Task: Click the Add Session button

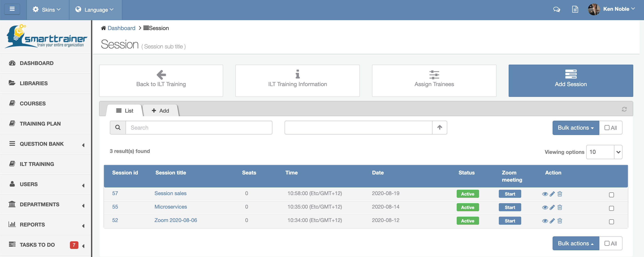Action: click(x=571, y=81)
